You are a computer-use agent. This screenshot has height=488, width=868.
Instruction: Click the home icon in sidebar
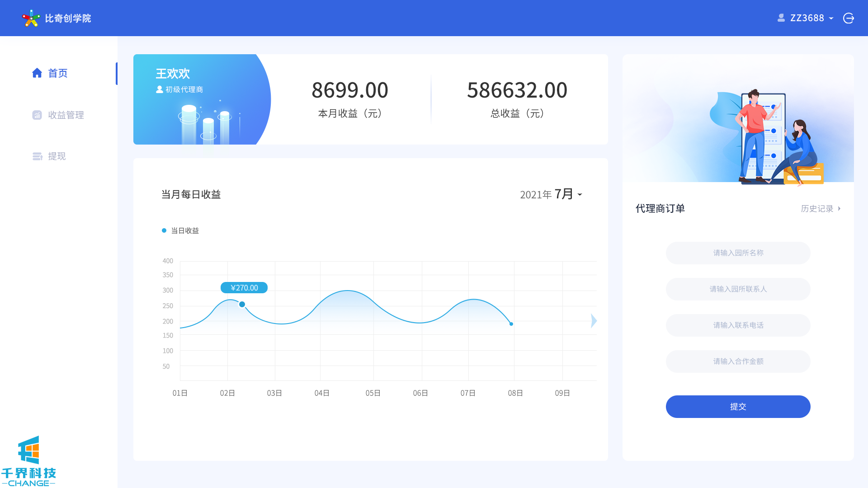(37, 73)
